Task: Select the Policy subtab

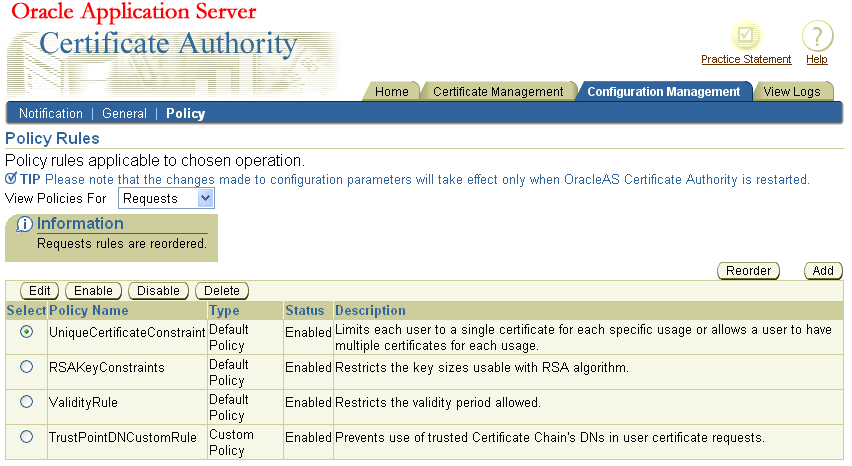Action: (x=186, y=114)
